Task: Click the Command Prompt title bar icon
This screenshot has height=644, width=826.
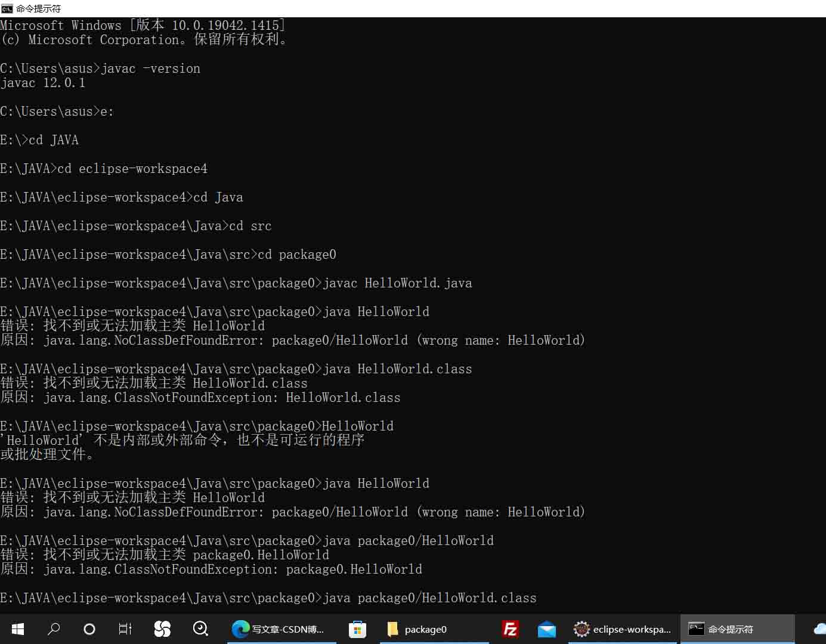Action: click(x=7, y=8)
